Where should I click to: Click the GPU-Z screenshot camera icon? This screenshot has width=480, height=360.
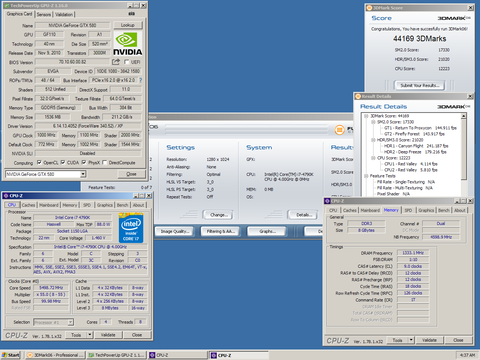tap(132, 14)
